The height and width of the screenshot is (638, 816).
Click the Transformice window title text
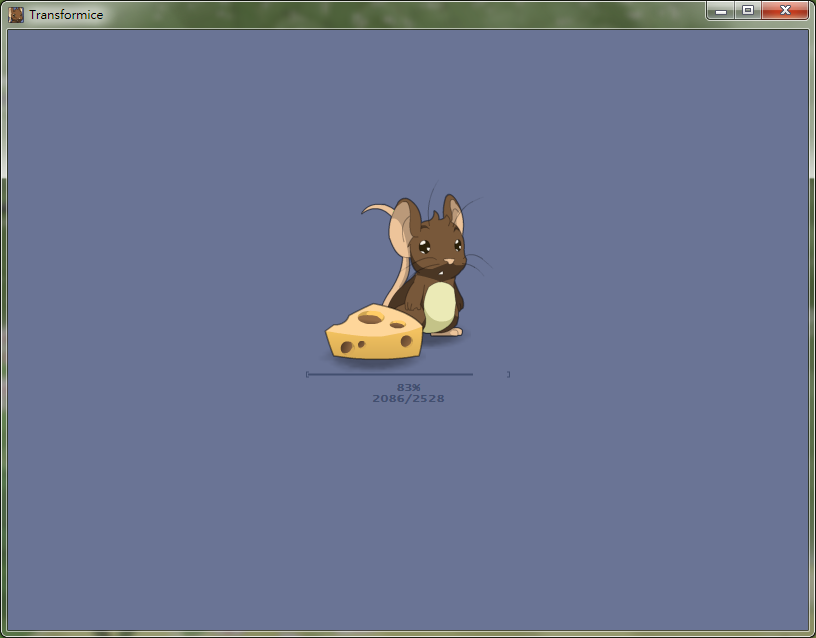66,14
